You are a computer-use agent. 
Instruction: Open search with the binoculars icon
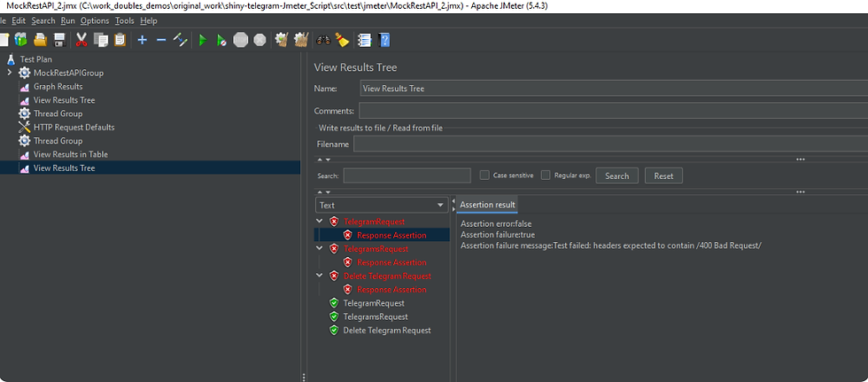(x=323, y=40)
